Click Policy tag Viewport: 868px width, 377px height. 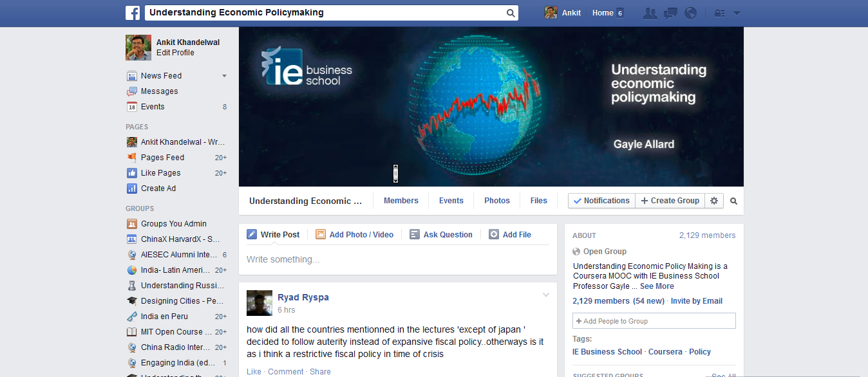700,352
